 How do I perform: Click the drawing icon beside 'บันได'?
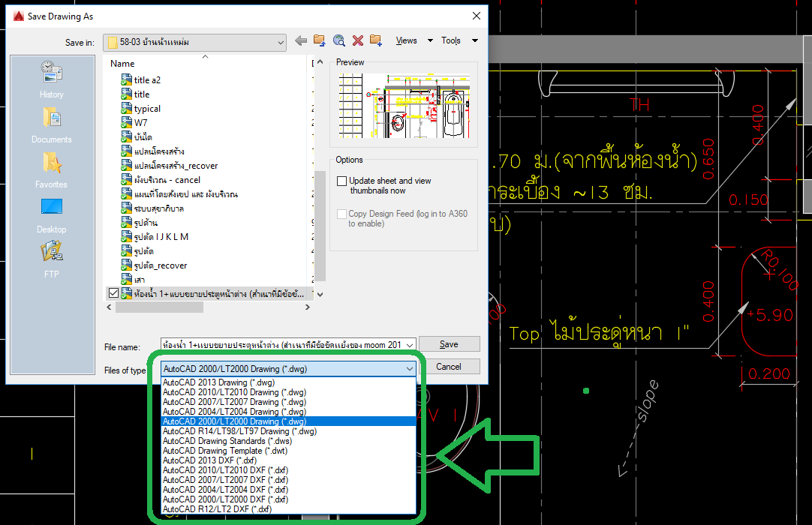click(x=126, y=136)
